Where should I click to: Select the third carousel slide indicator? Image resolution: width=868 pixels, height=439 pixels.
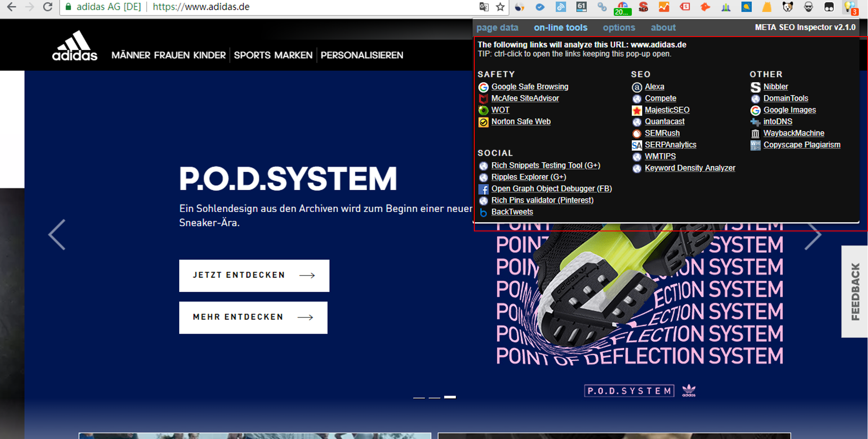coord(450,397)
